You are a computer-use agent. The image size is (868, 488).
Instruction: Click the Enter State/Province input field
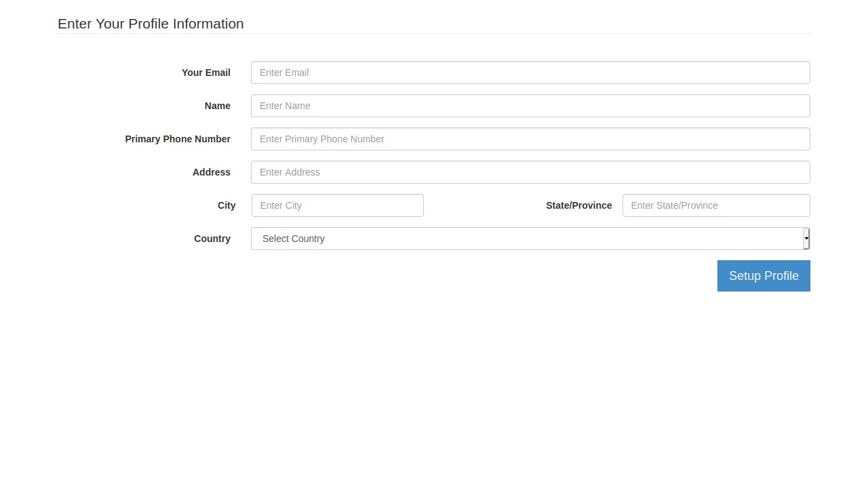pyautogui.click(x=716, y=205)
